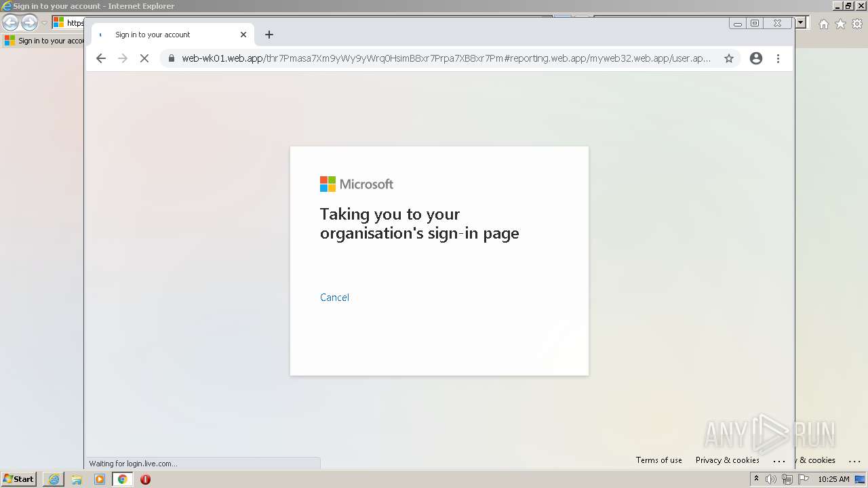Image resolution: width=868 pixels, height=488 pixels.
Task: Click the Internet Explorer forward button
Action: point(29,23)
